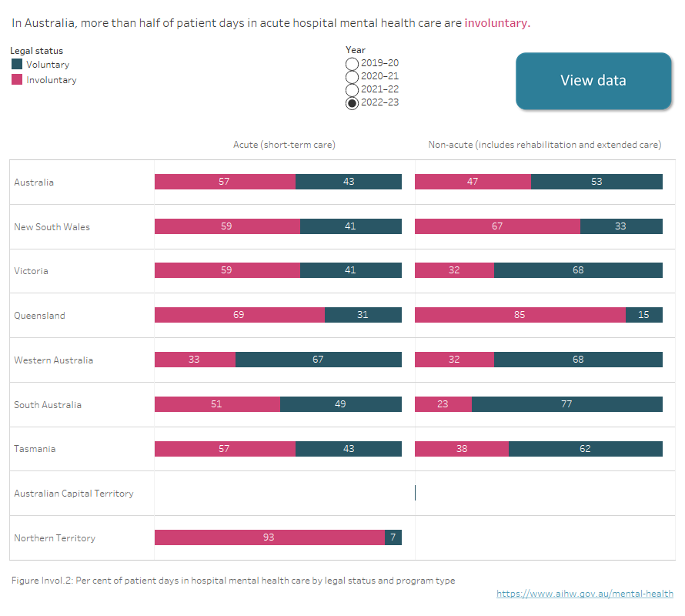Select the 2022–23 year radio button
Image resolution: width=685 pixels, height=616 pixels.
coord(352,103)
